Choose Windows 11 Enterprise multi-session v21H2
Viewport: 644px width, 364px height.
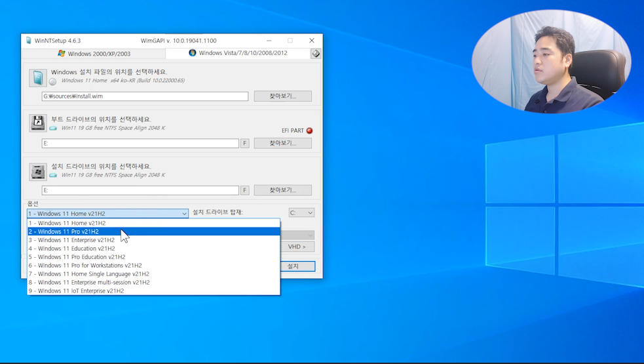coord(153,282)
